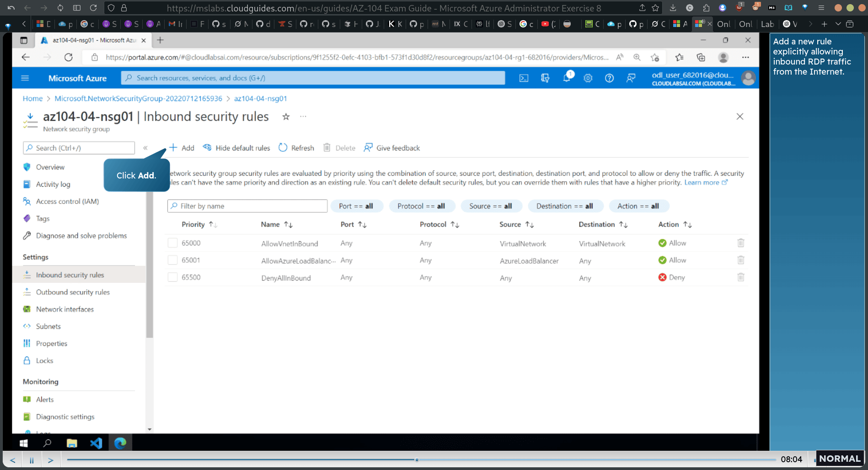Screen dimensions: 868x470
Task: Check the AllowAzureLoadBalancer rule checkbox
Action: pyautogui.click(x=172, y=260)
